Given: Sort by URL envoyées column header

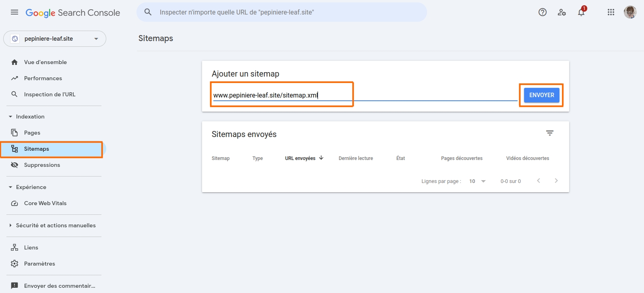Looking at the screenshot, I should 300,158.
